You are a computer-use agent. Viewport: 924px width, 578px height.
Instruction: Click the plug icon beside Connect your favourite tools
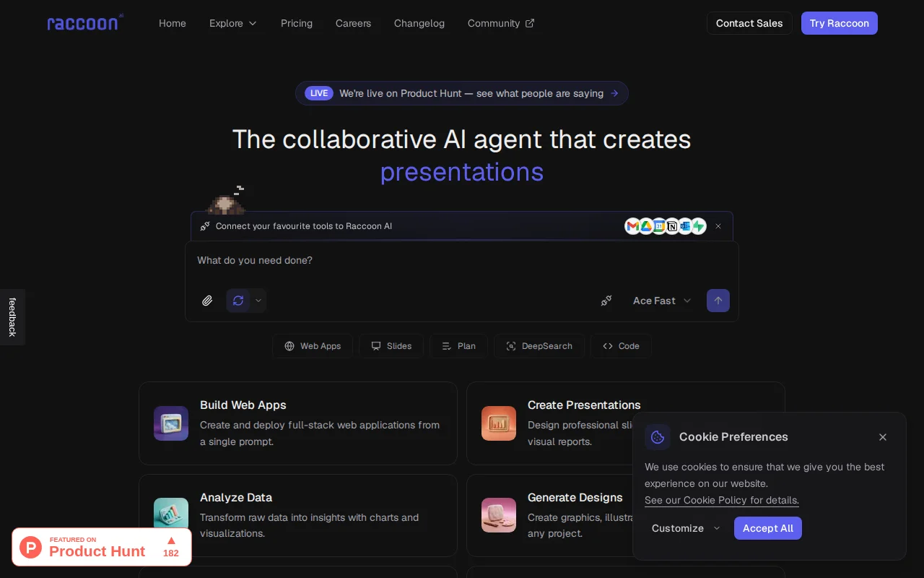[x=205, y=226]
